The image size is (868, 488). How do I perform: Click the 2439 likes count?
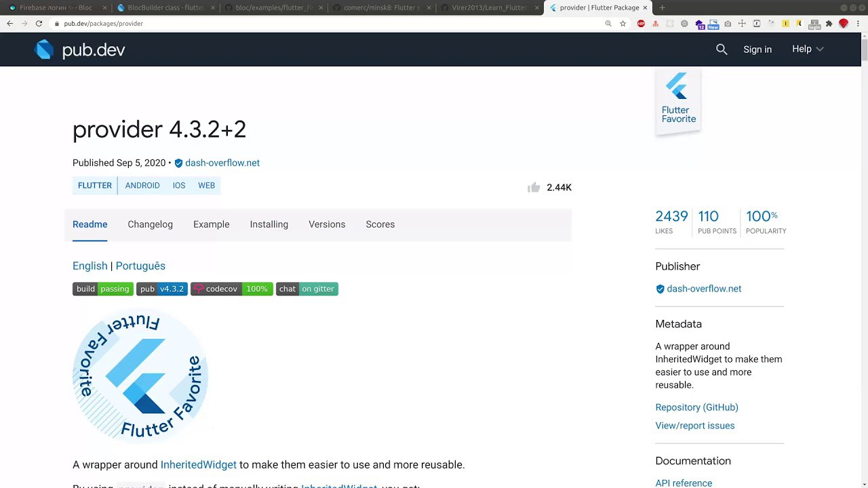671,222
